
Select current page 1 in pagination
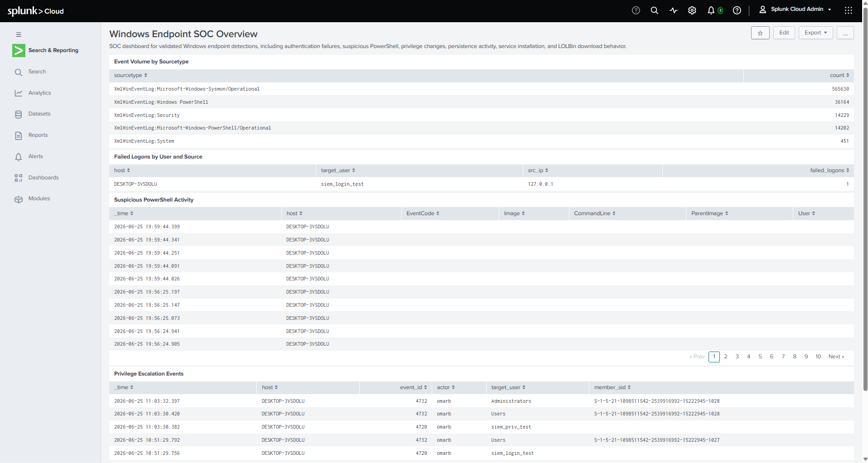click(714, 357)
